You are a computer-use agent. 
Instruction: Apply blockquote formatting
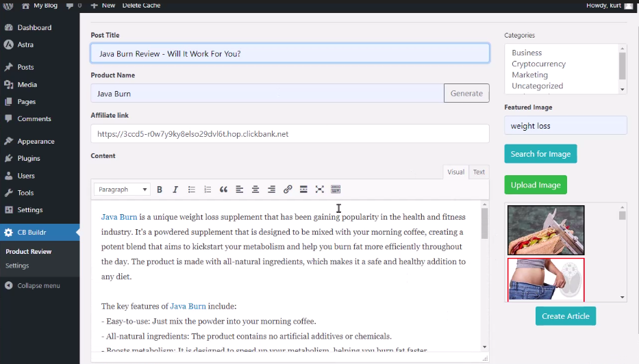click(x=223, y=190)
